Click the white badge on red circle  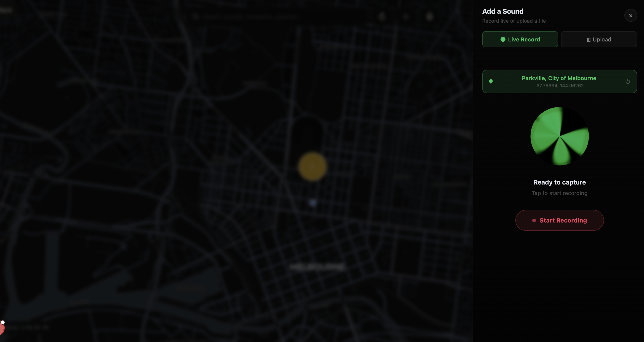pos(3,322)
